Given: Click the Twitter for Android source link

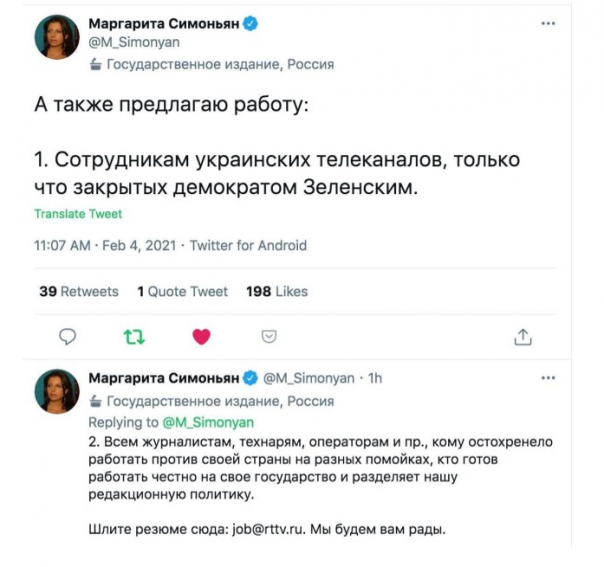Looking at the screenshot, I should (x=248, y=245).
